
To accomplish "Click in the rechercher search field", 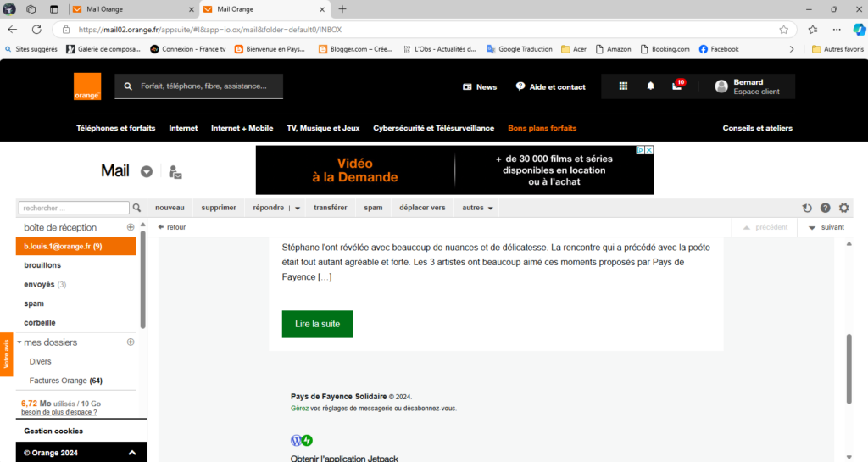I will 74,208.
